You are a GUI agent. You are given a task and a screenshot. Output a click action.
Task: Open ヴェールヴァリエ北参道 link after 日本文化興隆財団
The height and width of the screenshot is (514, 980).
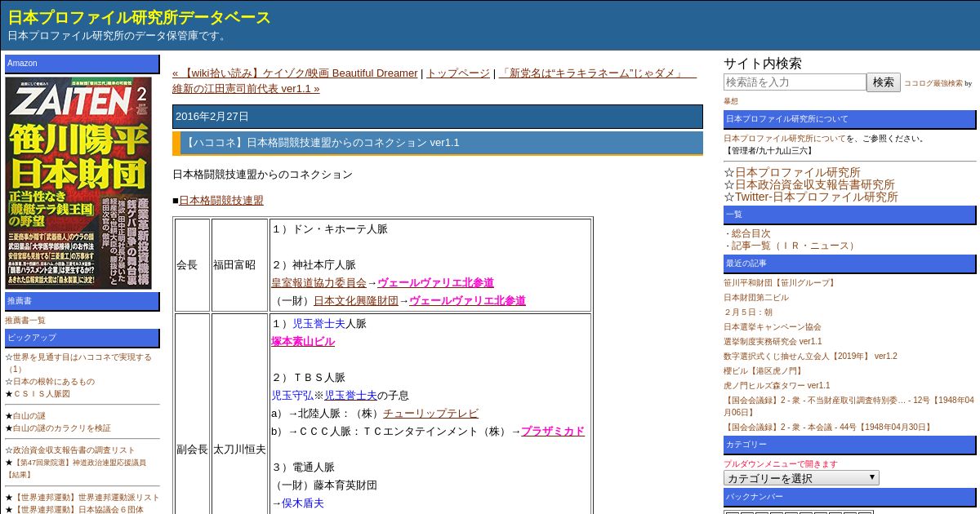click(467, 301)
